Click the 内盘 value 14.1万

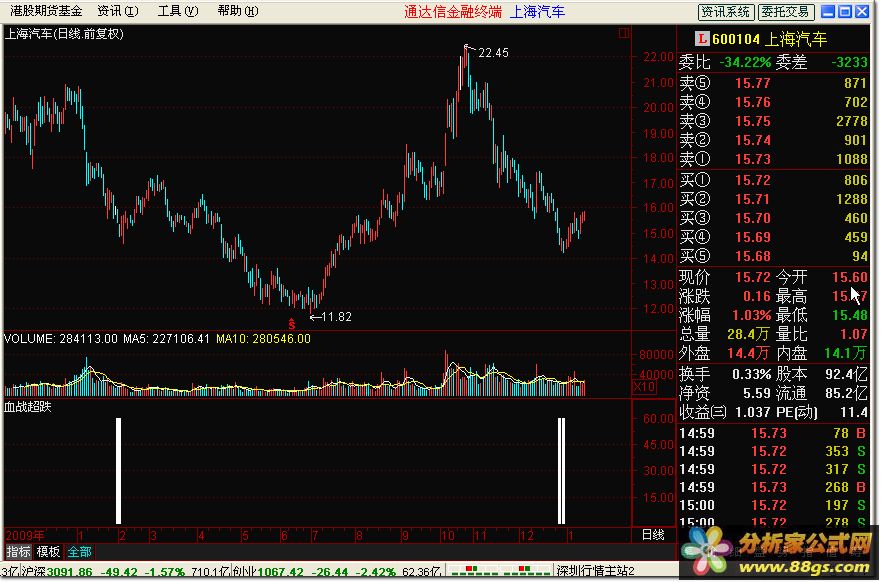pyautogui.click(x=846, y=353)
